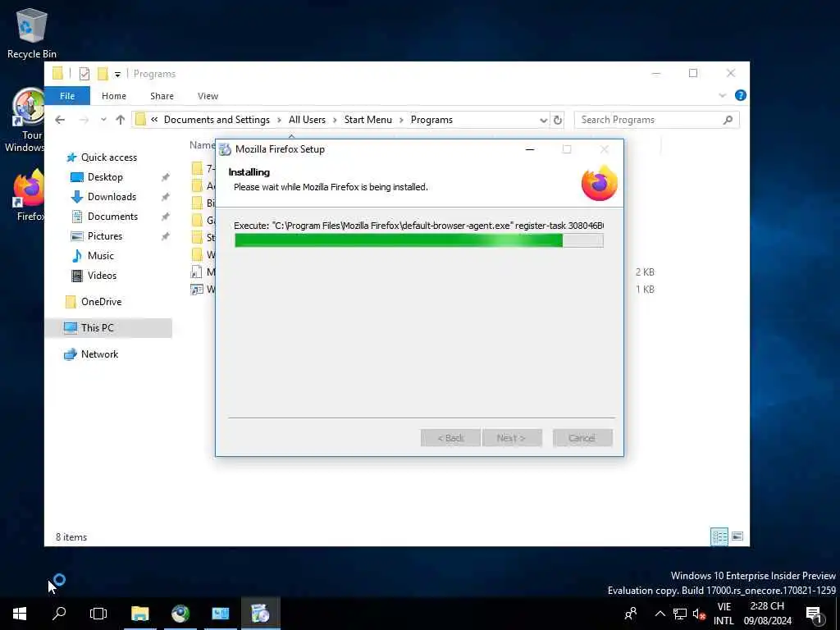Click Start Menu breadcrumb segment

pos(368,120)
